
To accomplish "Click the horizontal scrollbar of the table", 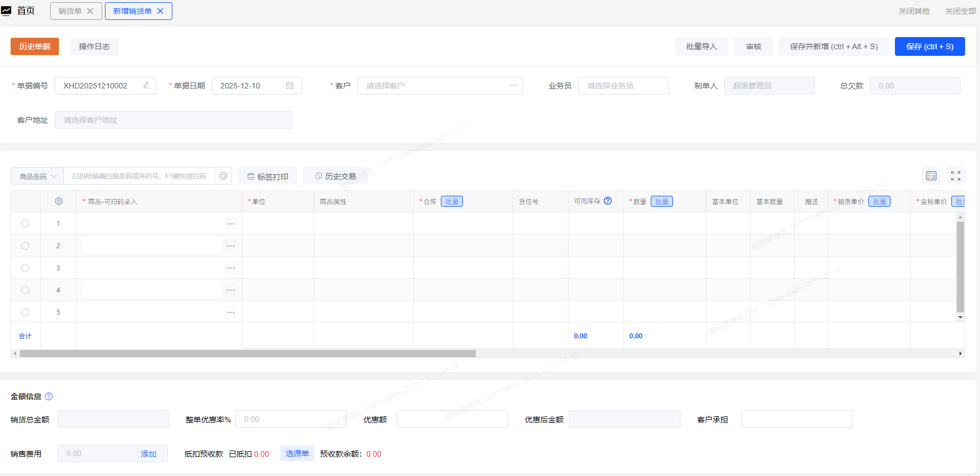I will pos(247,353).
